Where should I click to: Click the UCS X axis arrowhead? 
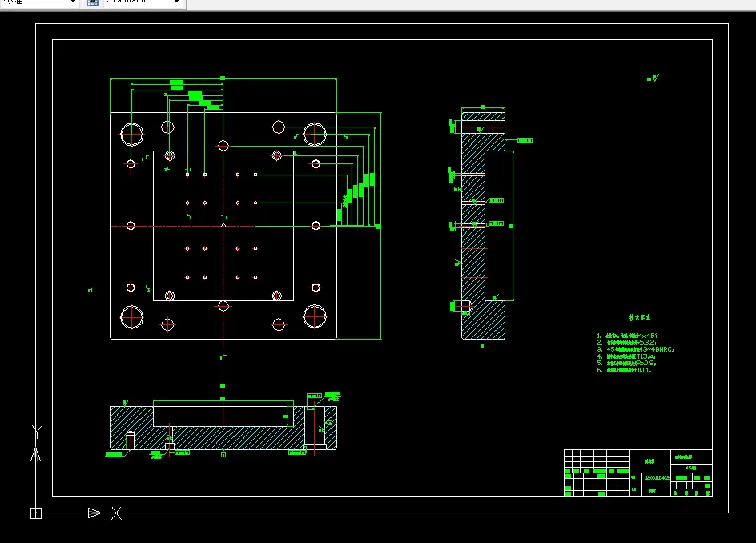pyautogui.click(x=94, y=513)
